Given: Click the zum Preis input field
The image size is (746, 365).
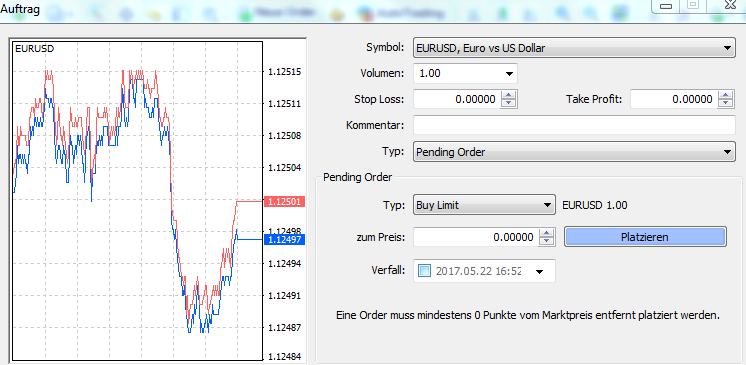Looking at the screenshot, I should (476, 237).
